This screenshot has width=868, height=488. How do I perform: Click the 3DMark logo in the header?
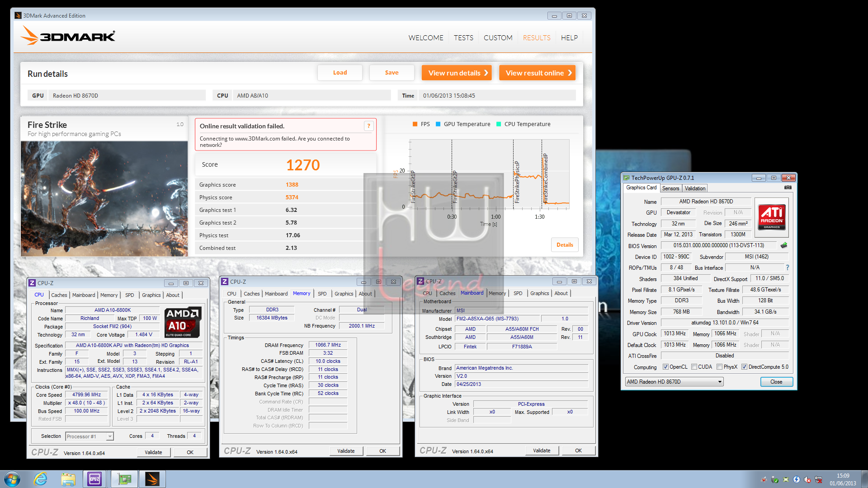(x=68, y=36)
